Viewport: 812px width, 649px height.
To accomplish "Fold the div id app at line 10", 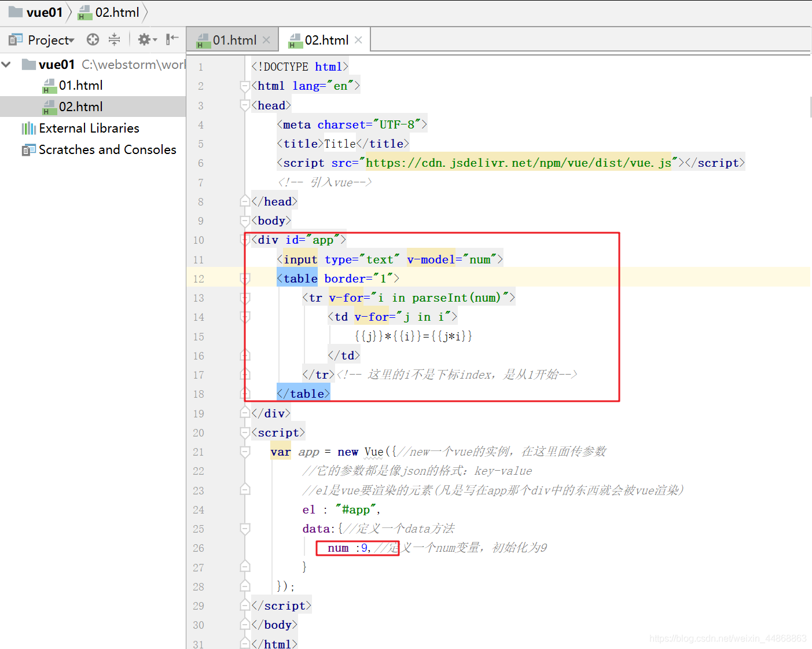I will tap(245, 240).
